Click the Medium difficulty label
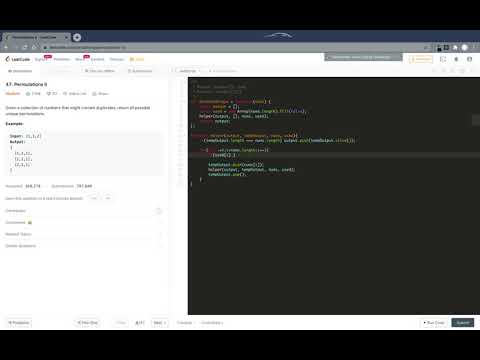The width and height of the screenshot is (480, 360). 13,94
